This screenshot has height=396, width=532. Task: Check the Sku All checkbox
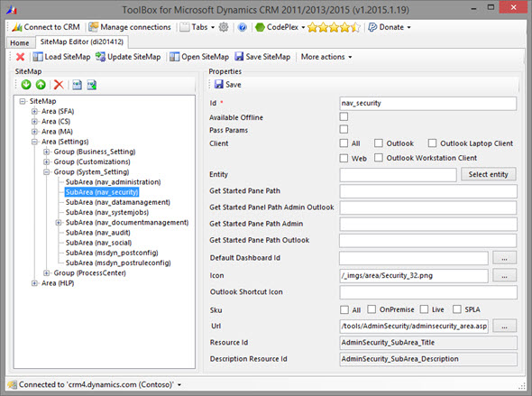pyautogui.click(x=344, y=309)
